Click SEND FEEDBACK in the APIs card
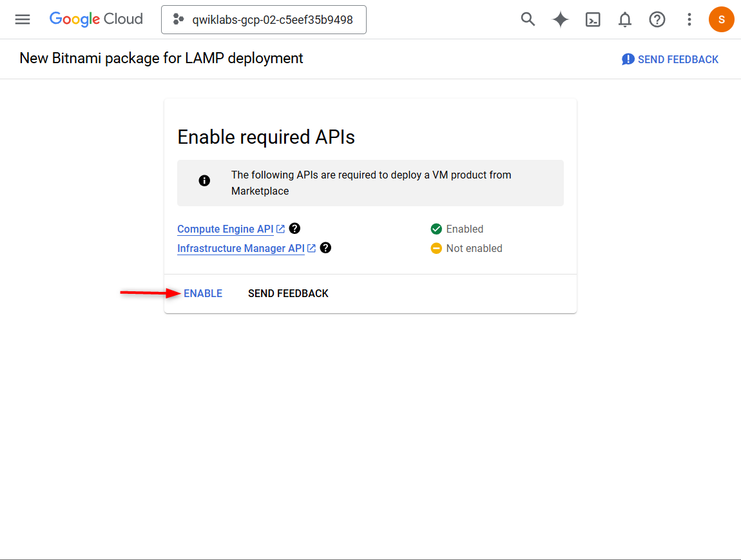This screenshot has height=560, width=741. [288, 293]
